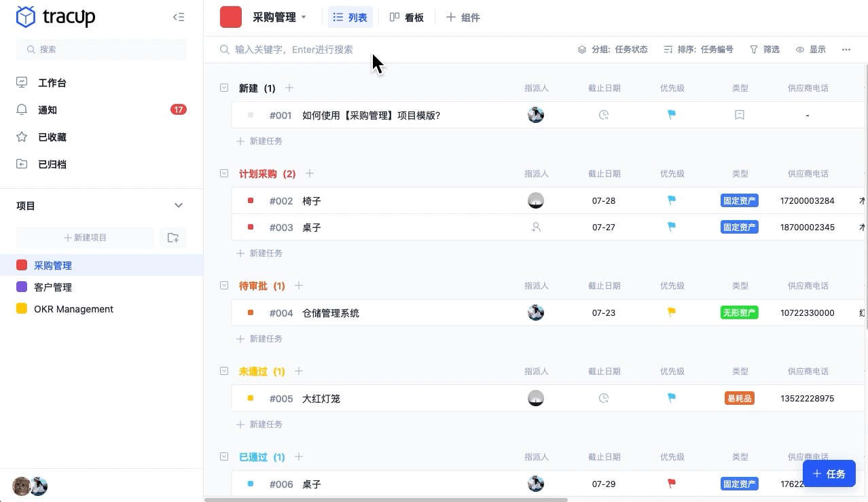Screen dimensions: 868x502
Task: Click the 筛选 filter menu item
Action: coord(765,49)
